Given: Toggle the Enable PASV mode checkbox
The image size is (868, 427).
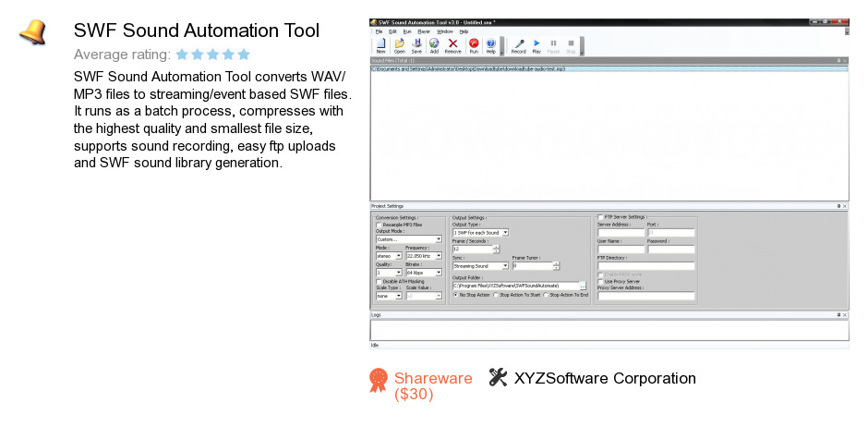Looking at the screenshot, I should pyautogui.click(x=600, y=274).
